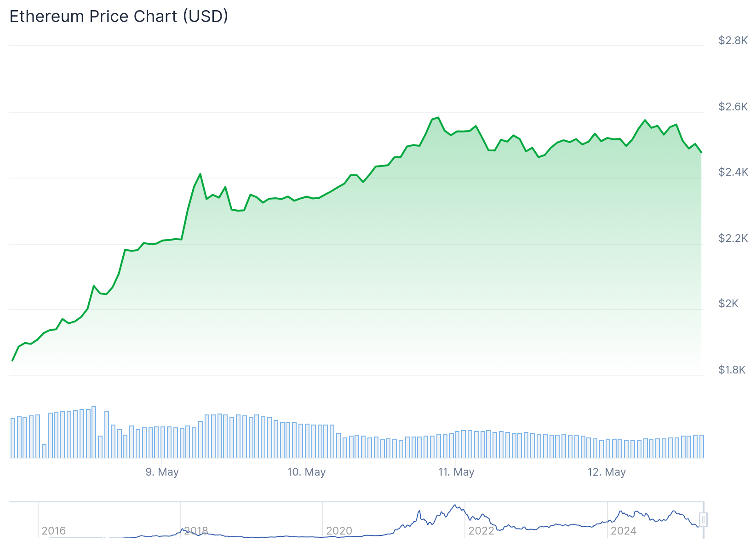
Task: Click the 2016 label in the navigator
Action: pos(53,531)
